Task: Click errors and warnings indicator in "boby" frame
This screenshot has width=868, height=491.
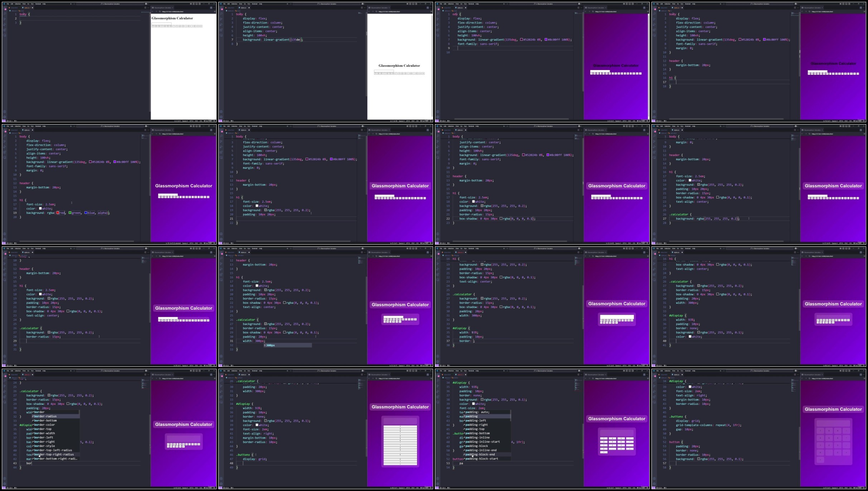Action: click(9, 121)
